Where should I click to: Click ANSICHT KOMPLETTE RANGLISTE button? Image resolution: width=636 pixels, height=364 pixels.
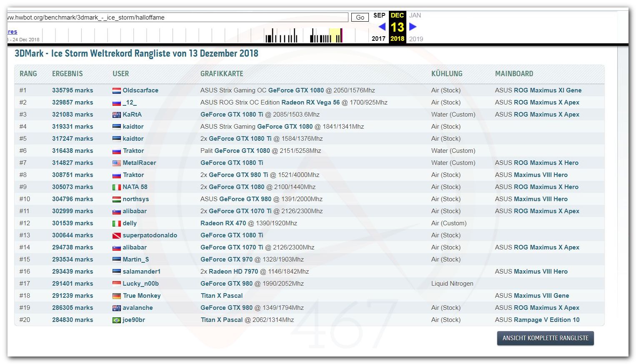tap(545, 338)
